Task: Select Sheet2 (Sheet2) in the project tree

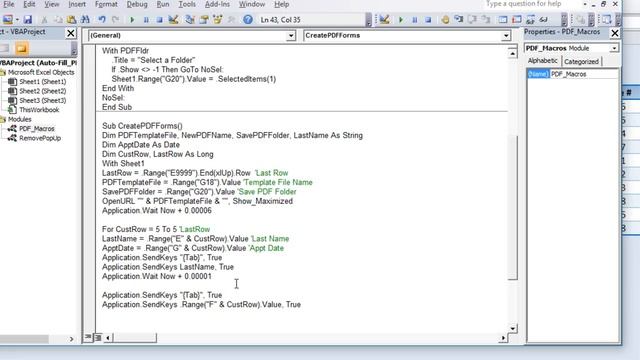Action: (x=42, y=91)
